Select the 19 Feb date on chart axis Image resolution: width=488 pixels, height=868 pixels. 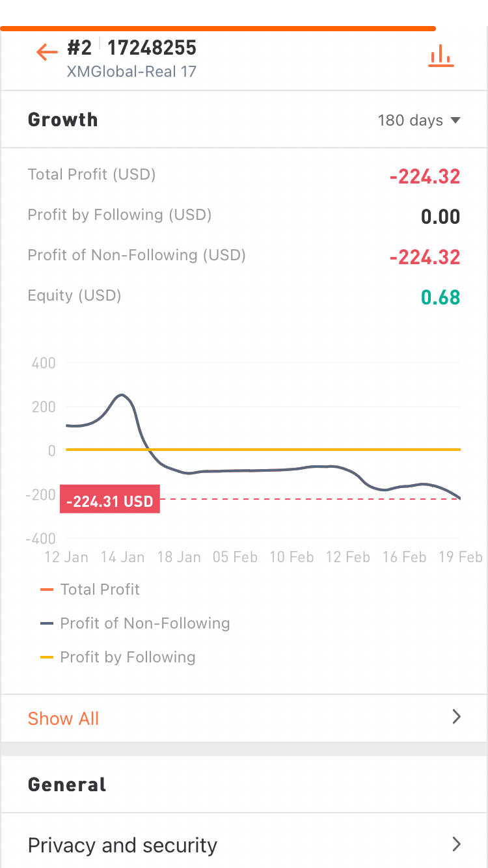(460, 557)
